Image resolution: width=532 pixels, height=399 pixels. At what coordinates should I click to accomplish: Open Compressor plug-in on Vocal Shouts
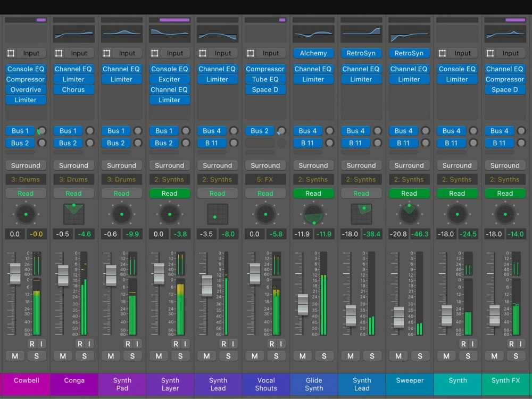pos(265,69)
